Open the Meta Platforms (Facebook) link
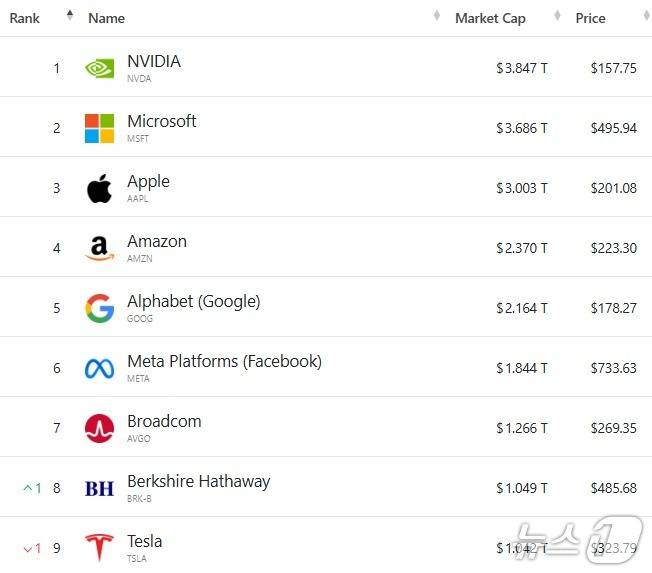 [224, 361]
